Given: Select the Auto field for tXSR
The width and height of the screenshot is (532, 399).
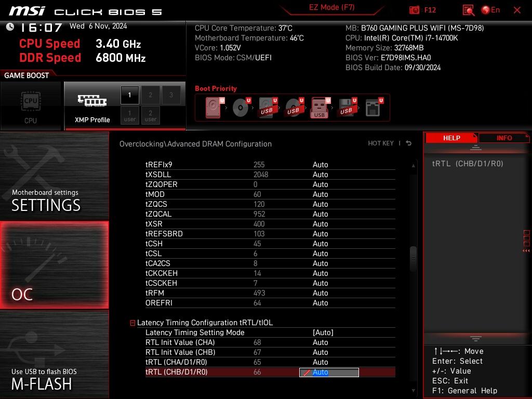Looking at the screenshot, I should click(320, 224).
